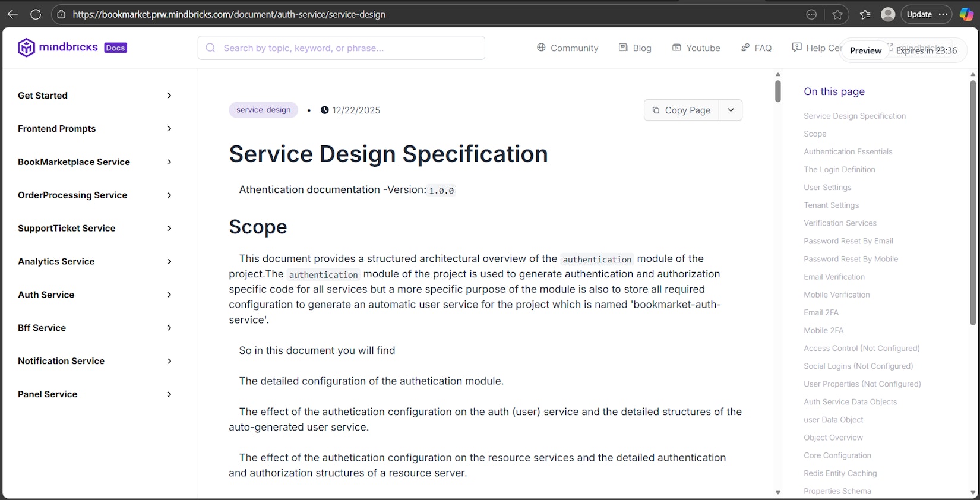Viewport: 980px width, 500px height.
Task: Open Copy Page dropdown arrow
Action: (731, 110)
